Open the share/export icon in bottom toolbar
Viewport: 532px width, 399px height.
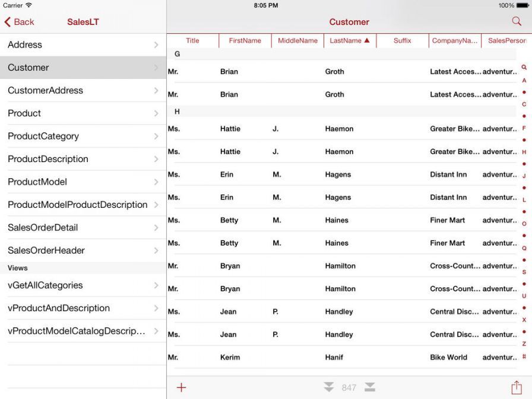tap(516, 387)
